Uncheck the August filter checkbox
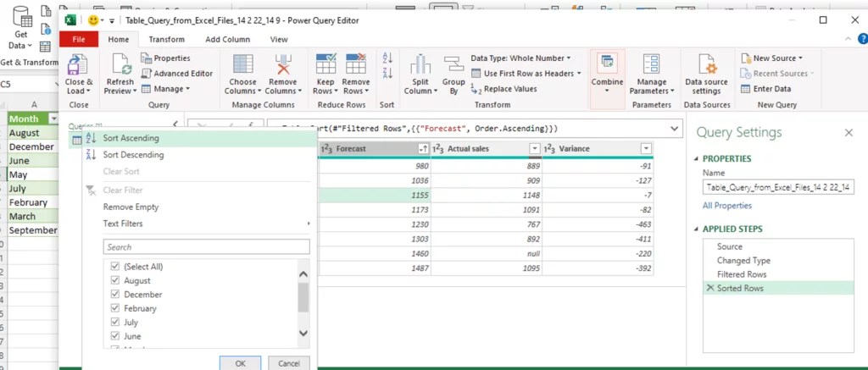 [x=115, y=280]
